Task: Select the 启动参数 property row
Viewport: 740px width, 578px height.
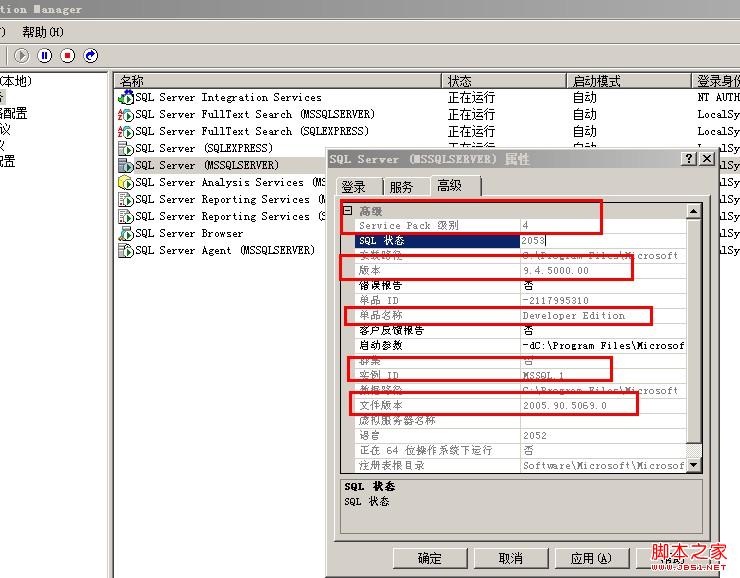Action: 521,345
